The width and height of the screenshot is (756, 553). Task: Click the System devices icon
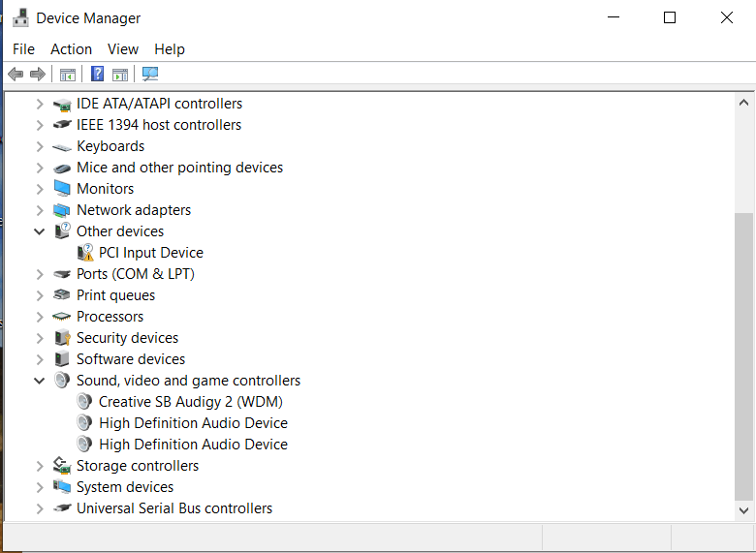click(62, 486)
